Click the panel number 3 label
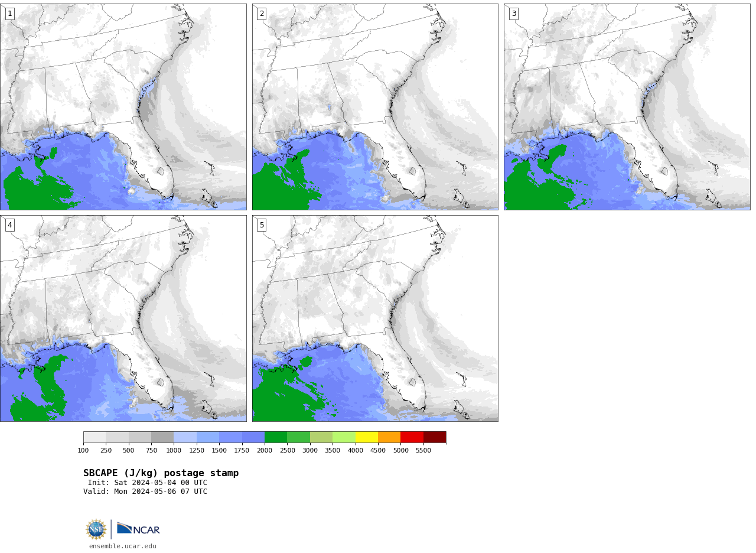The width and height of the screenshot is (756, 553). point(513,14)
